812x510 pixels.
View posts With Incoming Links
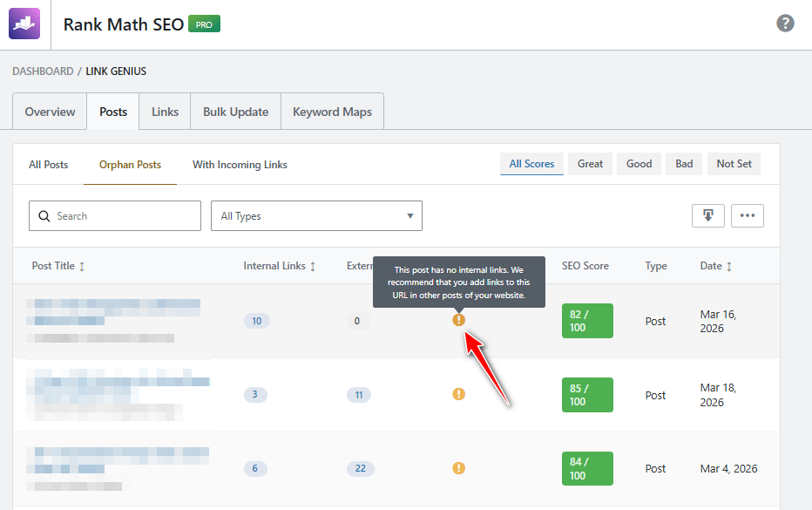coord(240,164)
